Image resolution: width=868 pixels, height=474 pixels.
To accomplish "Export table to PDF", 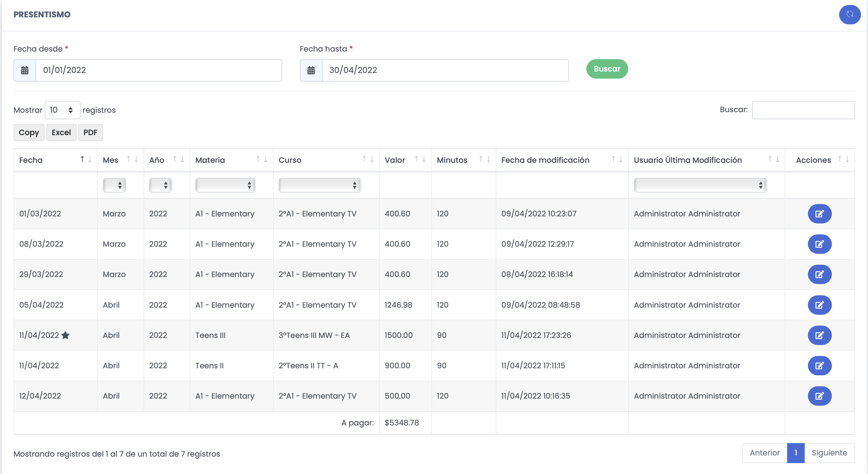I will [90, 132].
